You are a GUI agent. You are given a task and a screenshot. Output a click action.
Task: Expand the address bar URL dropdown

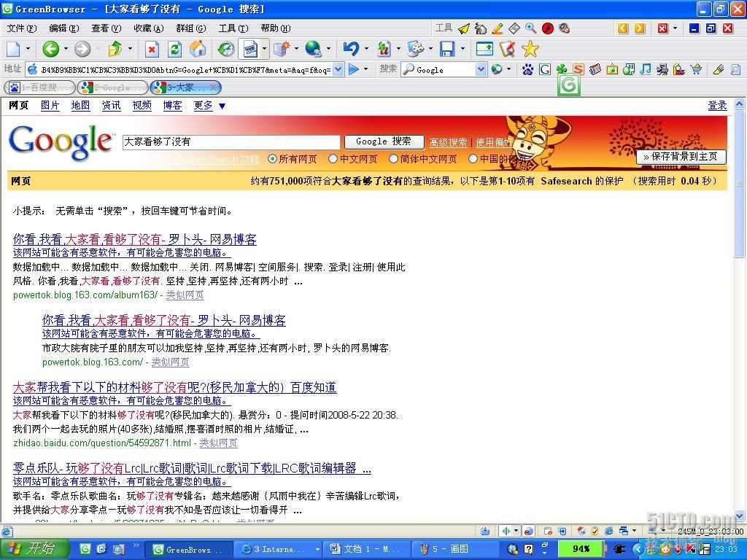338,69
